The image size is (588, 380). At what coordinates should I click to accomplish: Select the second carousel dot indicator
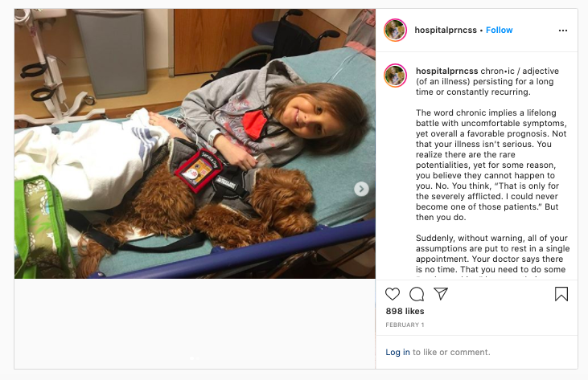coord(198,358)
